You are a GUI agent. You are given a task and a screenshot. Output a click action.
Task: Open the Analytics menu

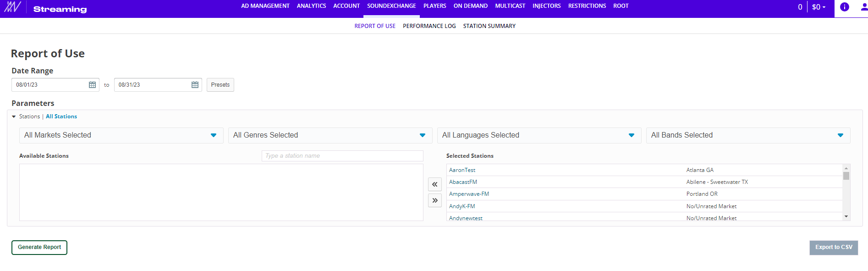pos(311,6)
